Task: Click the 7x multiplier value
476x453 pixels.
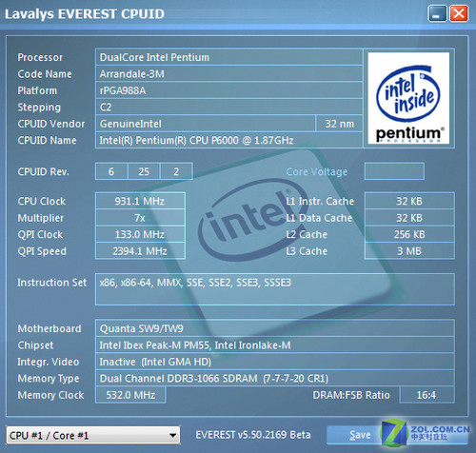Action: coord(140,218)
